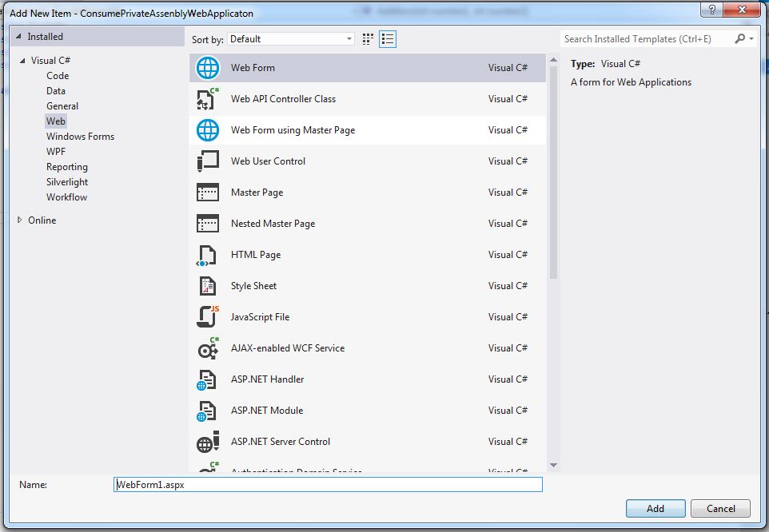Select the Web User Control icon
This screenshot has height=532, width=769.
(x=208, y=161)
